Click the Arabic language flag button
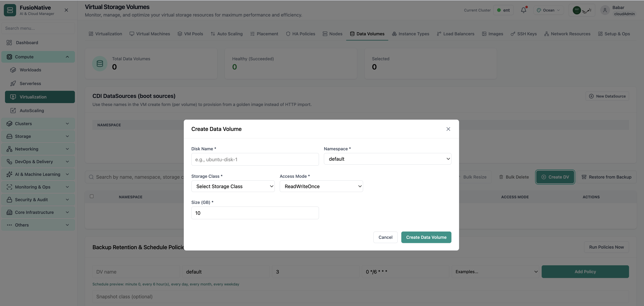 [582, 10]
